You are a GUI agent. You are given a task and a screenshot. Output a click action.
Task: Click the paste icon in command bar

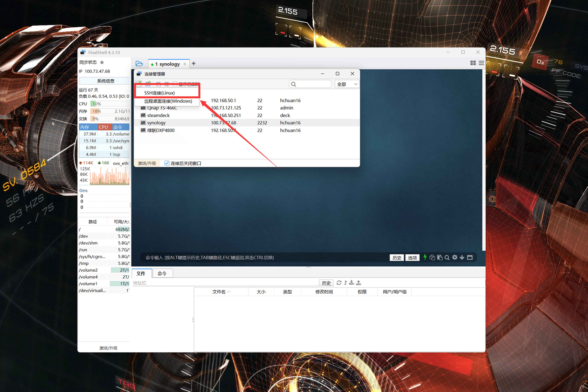(440, 258)
